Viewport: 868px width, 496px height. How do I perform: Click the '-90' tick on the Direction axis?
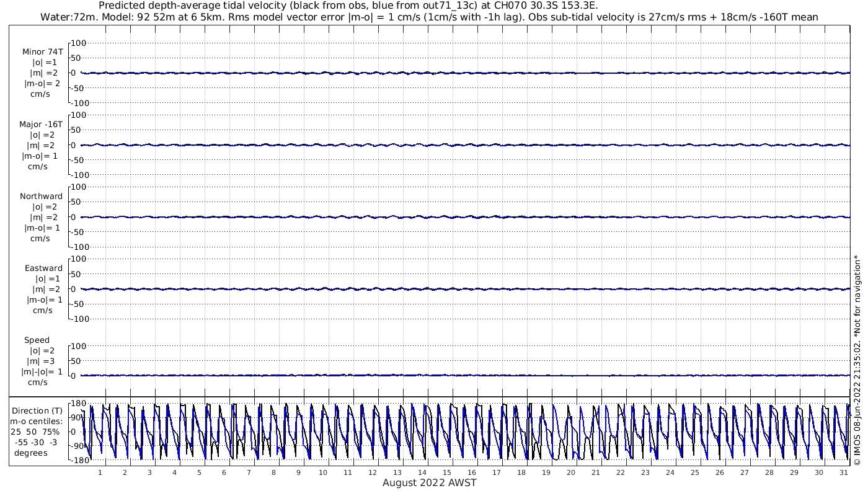pos(77,445)
